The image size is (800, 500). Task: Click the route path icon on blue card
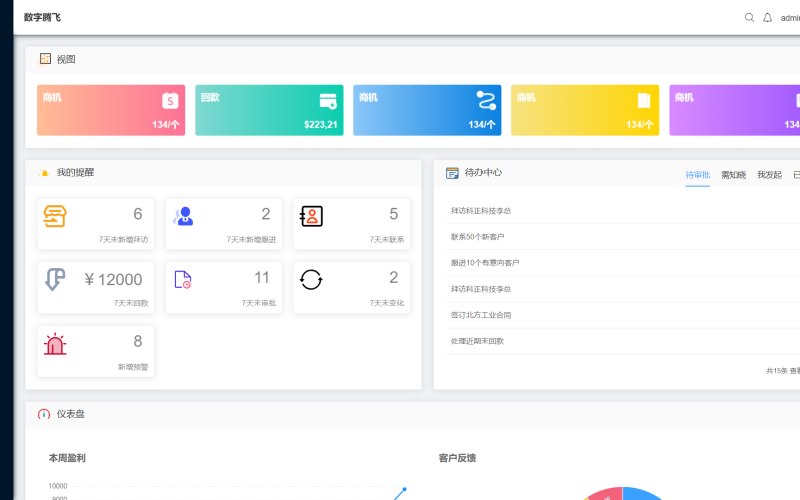pos(486,101)
